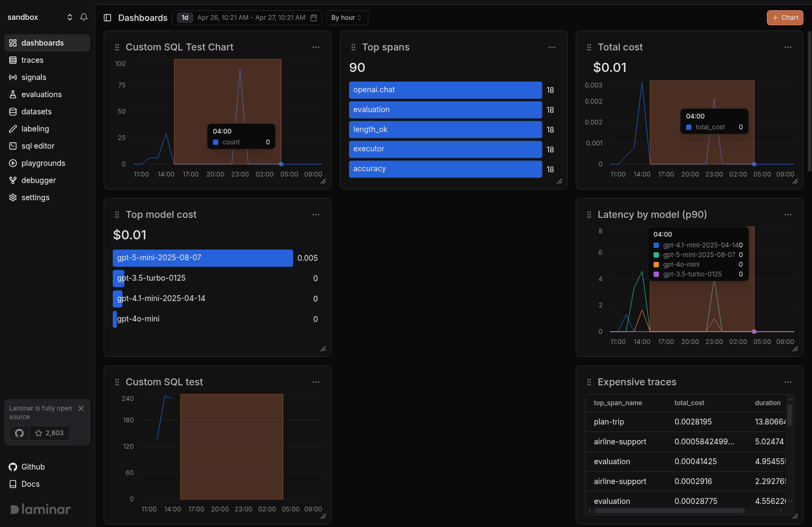This screenshot has width=812, height=527.
Task: Select the executor span bar
Action: (445, 149)
